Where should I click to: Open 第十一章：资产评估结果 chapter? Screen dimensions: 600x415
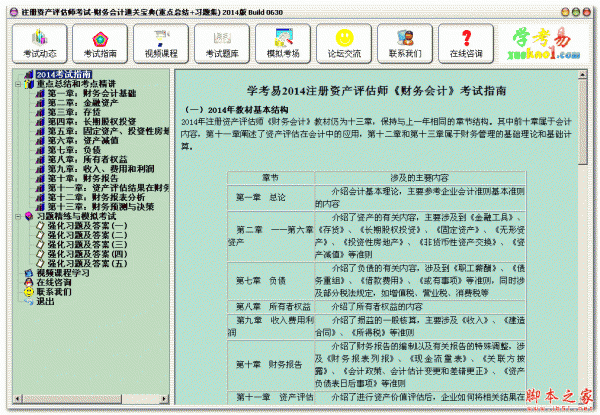[x=108, y=188]
